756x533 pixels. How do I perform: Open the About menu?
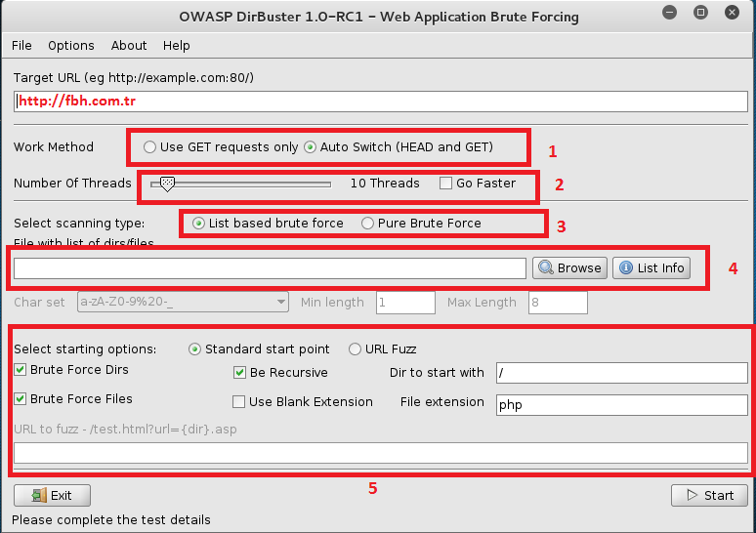tap(129, 45)
